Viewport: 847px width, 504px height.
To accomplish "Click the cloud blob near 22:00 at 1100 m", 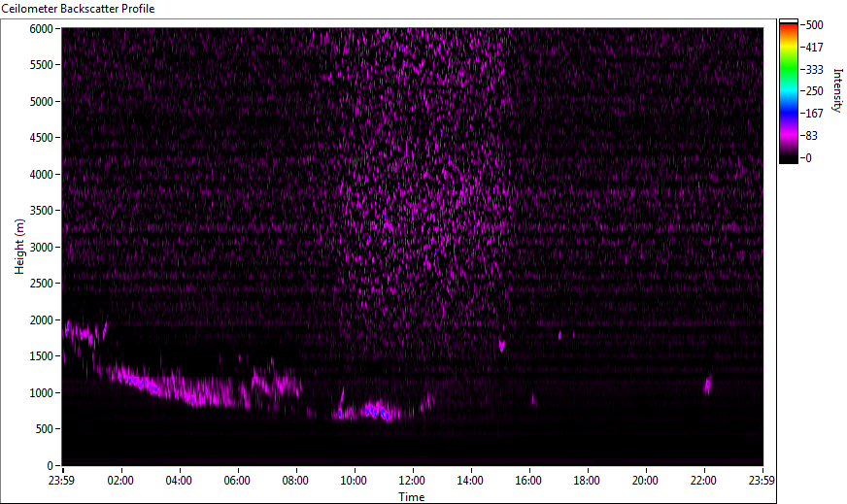I will coord(708,386).
